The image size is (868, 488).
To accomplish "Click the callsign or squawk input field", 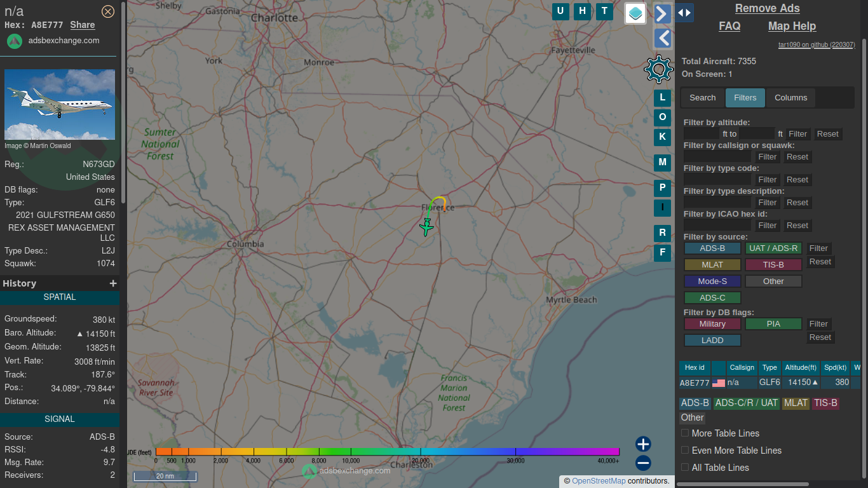I will [x=717, y=157].
